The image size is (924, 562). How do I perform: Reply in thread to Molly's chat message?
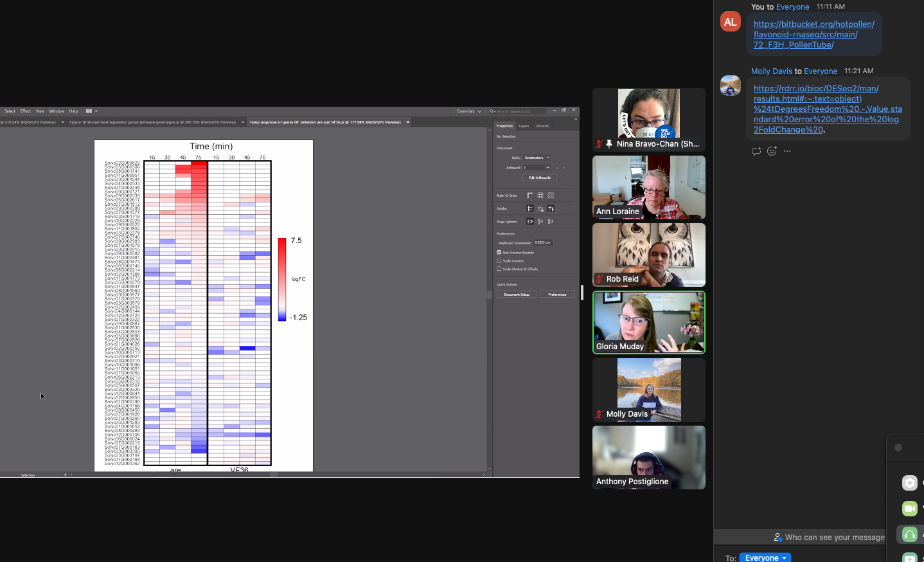(756, 151)
